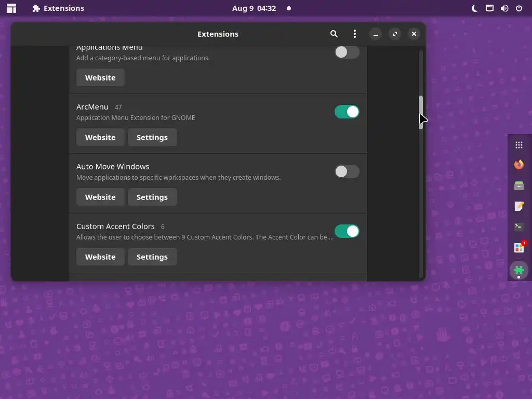Click the network icon in the system tray
The width and height of the screenshot is (532, 399).
[x=489, y=8]
